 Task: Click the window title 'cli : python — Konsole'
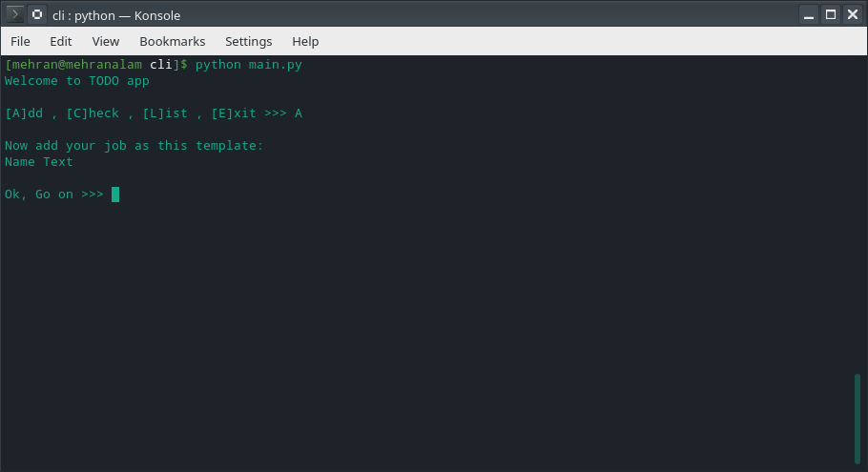[x=116, y=15]
